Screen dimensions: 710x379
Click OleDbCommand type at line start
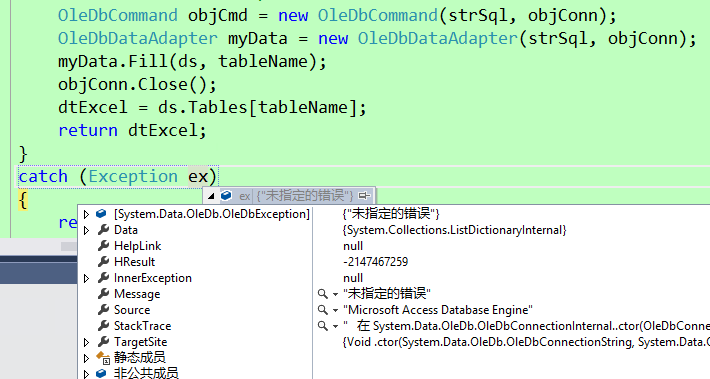118,16
